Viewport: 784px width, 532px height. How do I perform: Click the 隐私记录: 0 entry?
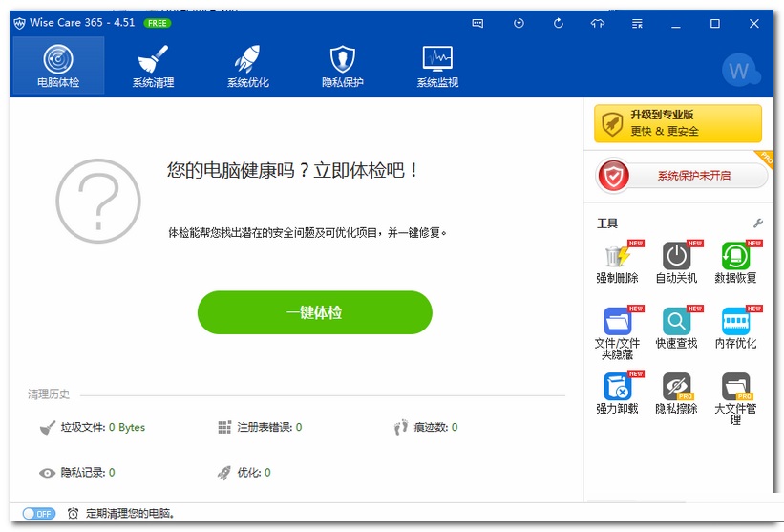point(77,473)
